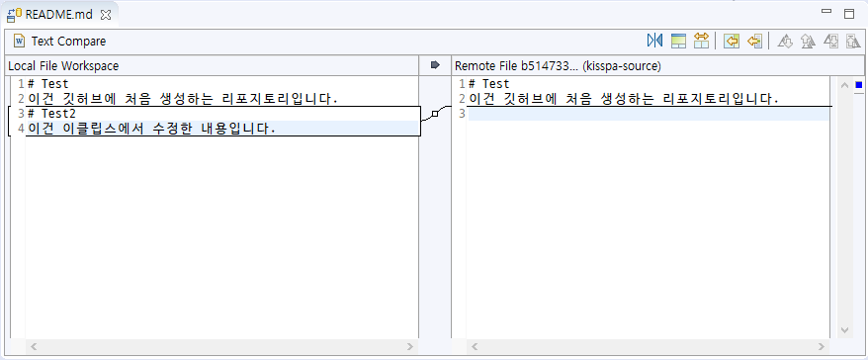This screenshot has height=360, width=868.
Task: Click the down arrow of right pane vertical scrollbar
Action: pos(844,330)
